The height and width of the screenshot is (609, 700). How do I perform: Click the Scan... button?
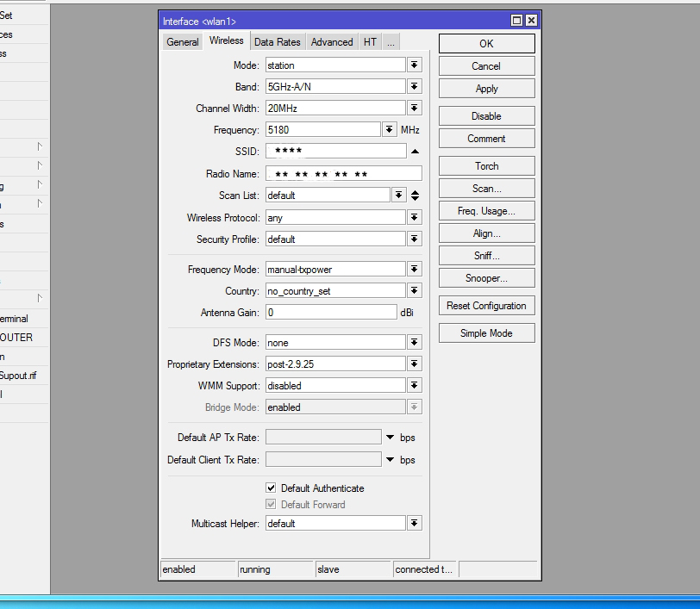click(x=486, y=189)
